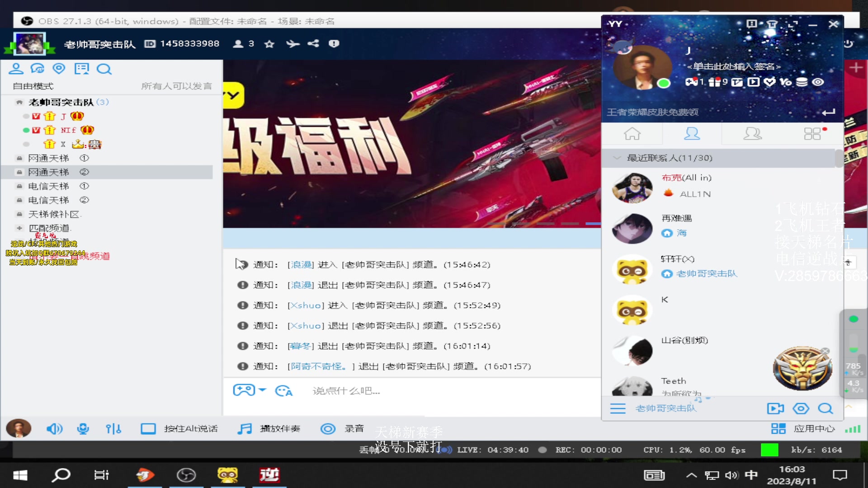Collapse 老帅哥突击队 channel tree root
Viewport: 868px width, 488px height.
(x=19, y=102)
